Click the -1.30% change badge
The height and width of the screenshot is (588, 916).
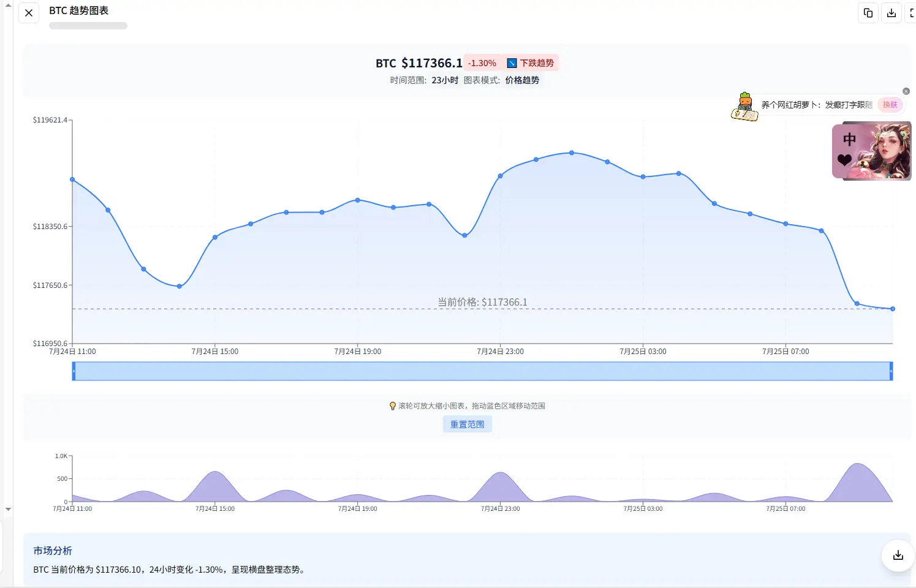click(x=482, y=63)
